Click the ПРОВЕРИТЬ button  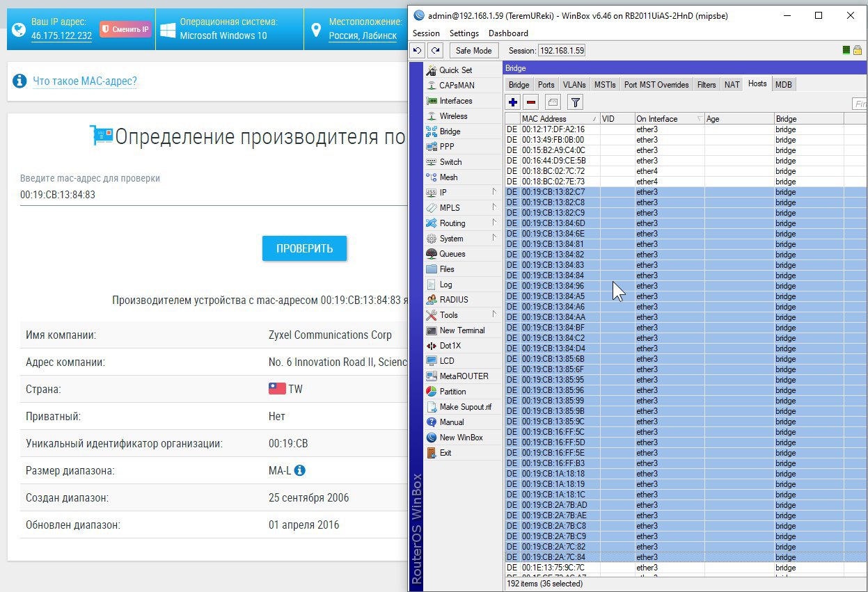[x=304, y=248]
